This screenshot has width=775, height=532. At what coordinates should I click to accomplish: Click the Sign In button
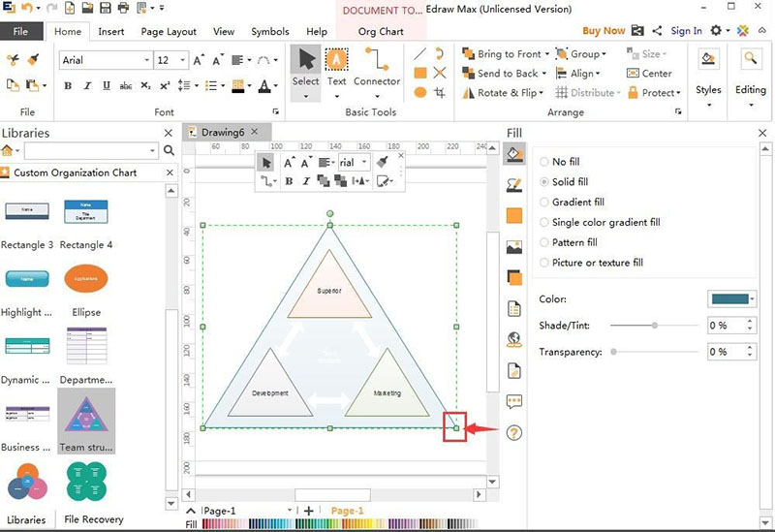686,31
